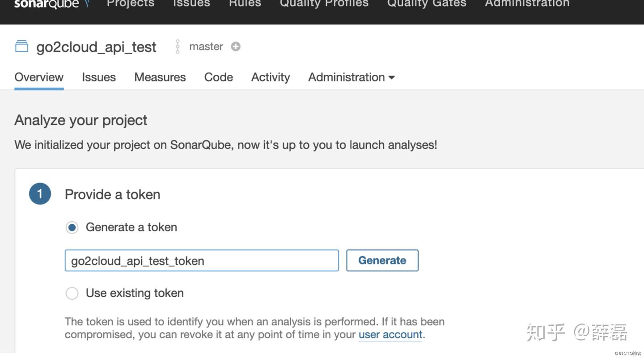Click the project icon beside go2cloud_api_test
Screen dimensions: 644x358
21,46
